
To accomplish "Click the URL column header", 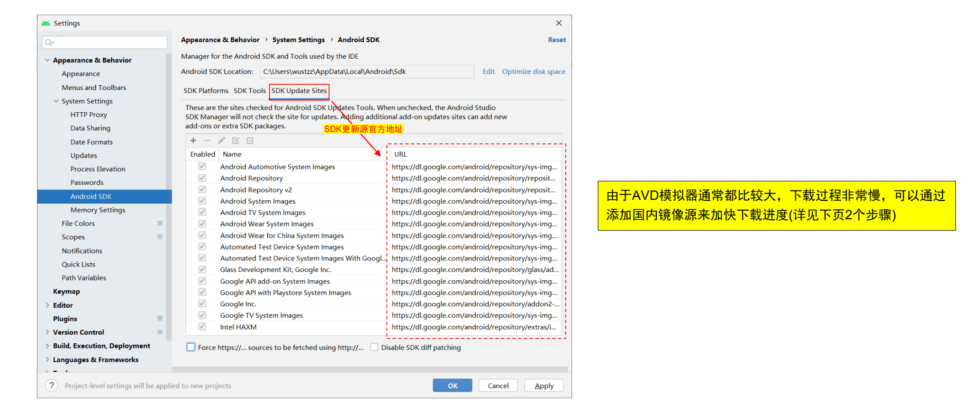I will click(475, 154).
